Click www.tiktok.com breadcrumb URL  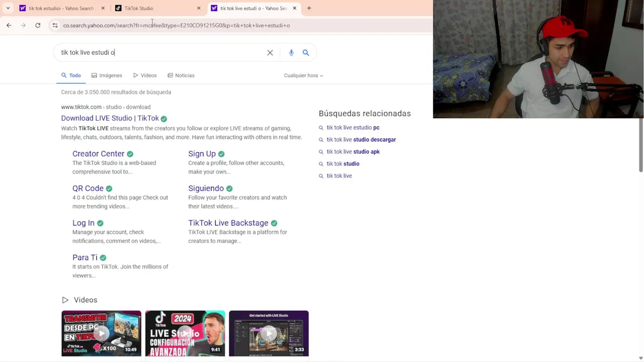click(81, 107)
